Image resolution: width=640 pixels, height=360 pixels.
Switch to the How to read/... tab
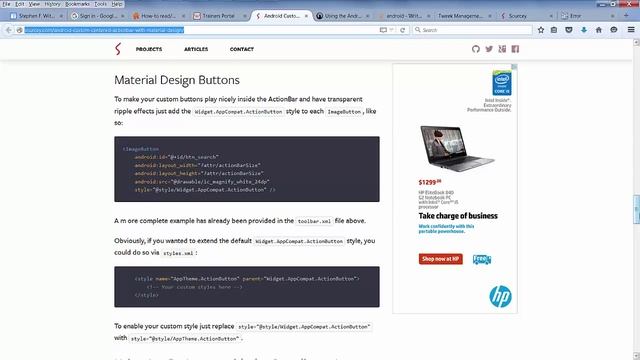pyautogui.click(x=158, y=16)
